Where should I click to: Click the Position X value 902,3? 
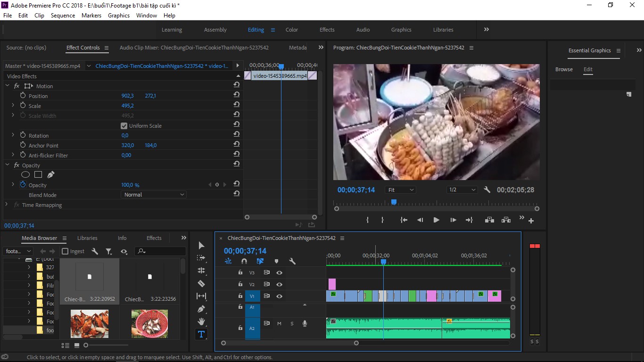128,96
